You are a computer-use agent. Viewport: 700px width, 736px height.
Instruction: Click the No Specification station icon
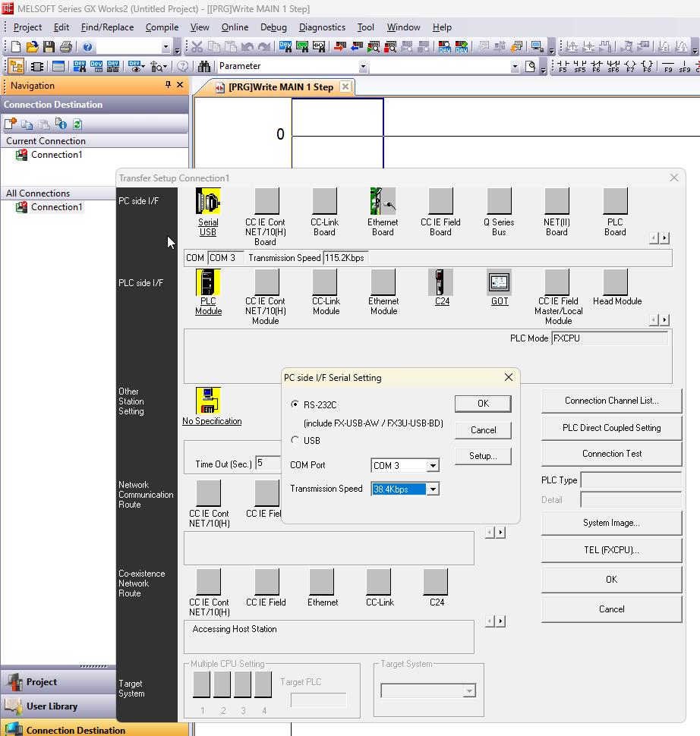208,400
